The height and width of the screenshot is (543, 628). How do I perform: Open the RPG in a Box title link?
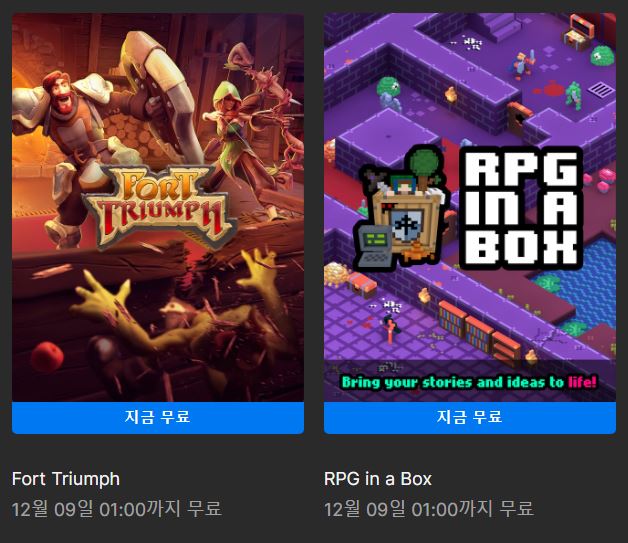378,479
